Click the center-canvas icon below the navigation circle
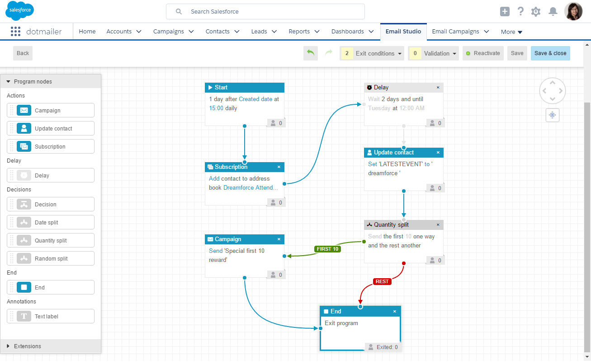Image resolution: width=591 pixels, height=364 pixels. click(x=552, y=115)
